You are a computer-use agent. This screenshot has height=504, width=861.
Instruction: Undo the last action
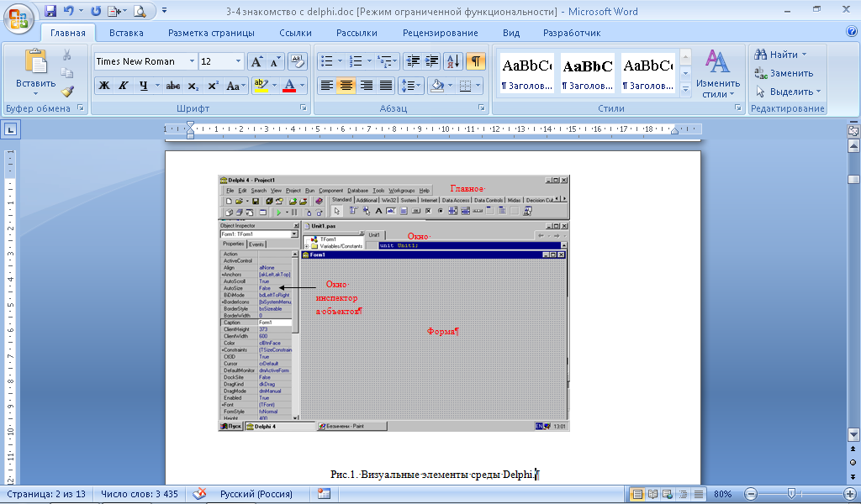[68, 10]
